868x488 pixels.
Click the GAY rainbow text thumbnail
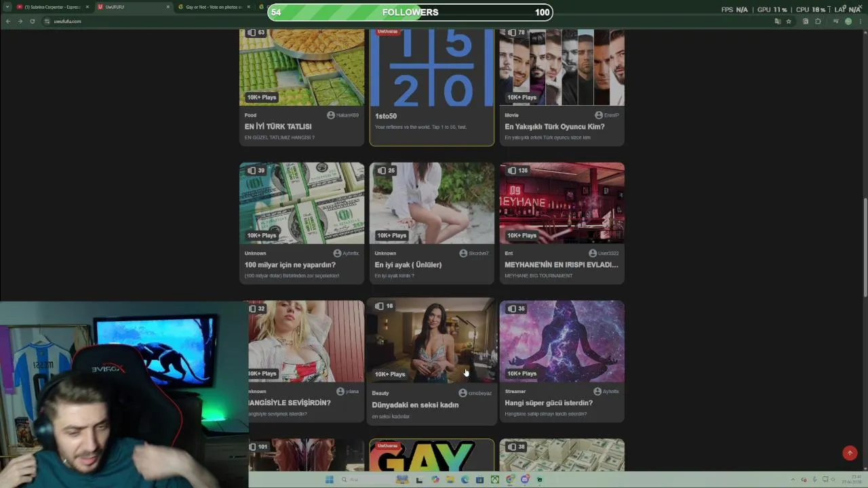(x=432, y=455)
